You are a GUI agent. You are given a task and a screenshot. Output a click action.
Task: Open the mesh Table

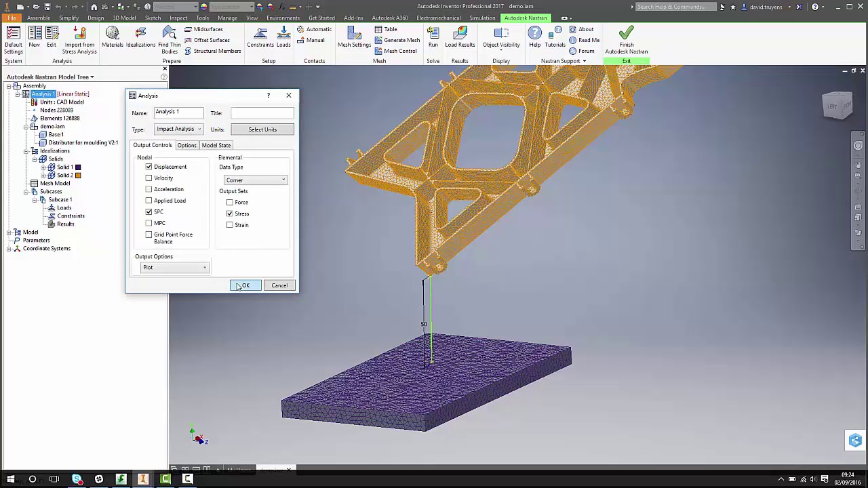[386, 29]
